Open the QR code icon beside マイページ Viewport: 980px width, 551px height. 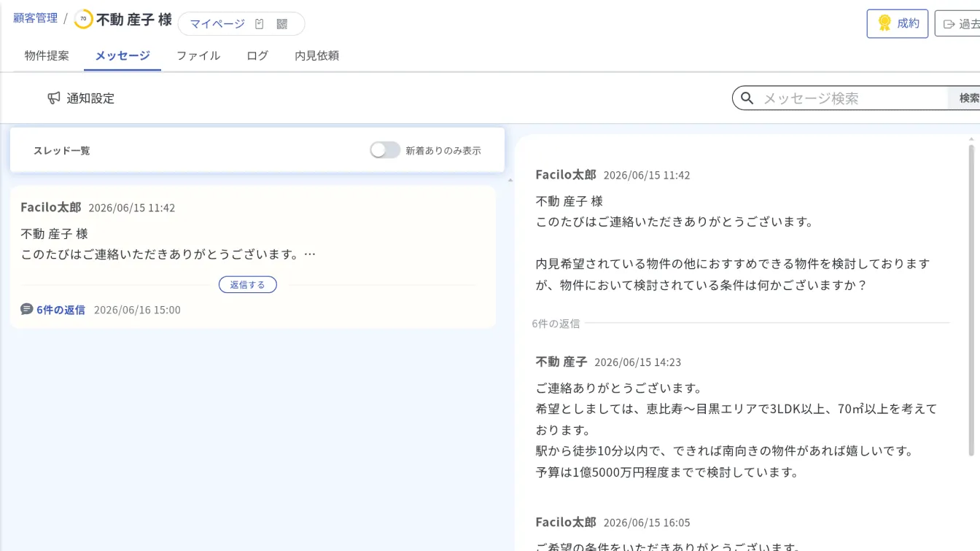click(x=282, y=24)
